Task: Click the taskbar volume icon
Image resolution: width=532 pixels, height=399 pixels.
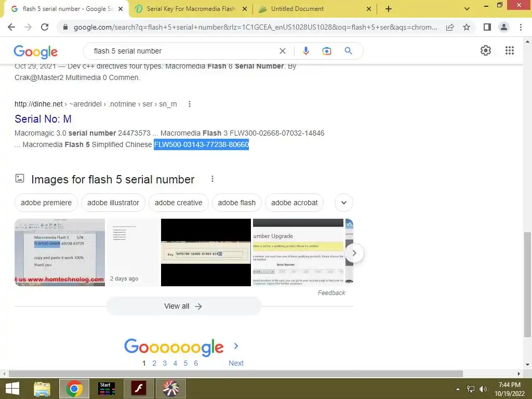Action: [x=483, y=389]
